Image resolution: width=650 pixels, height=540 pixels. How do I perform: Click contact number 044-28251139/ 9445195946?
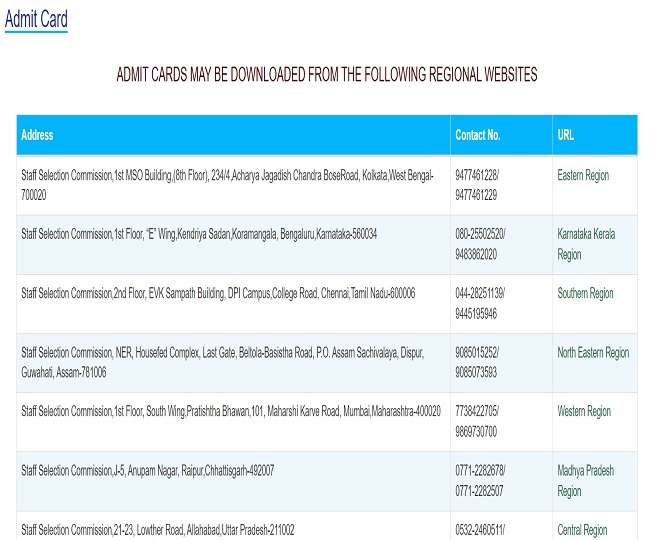480,303
